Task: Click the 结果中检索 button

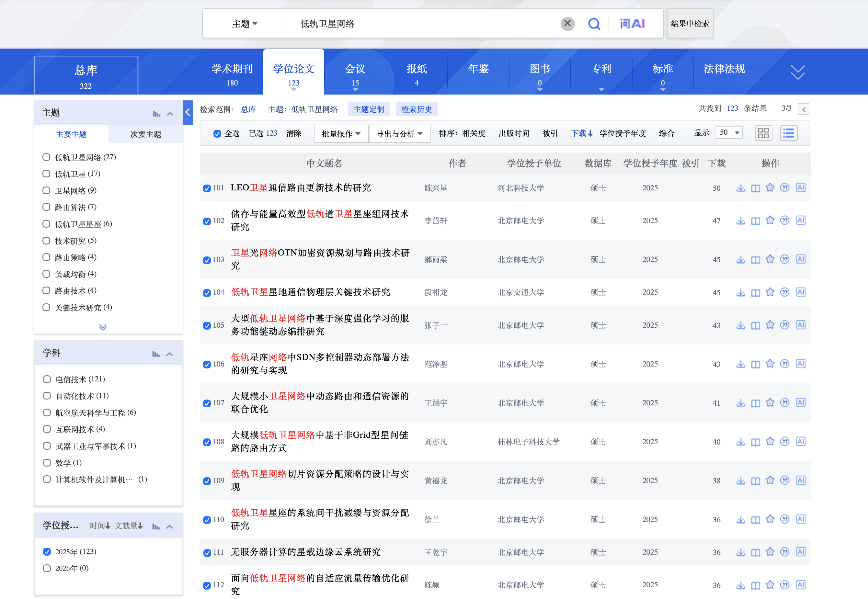Action: (x=690, y=24)
